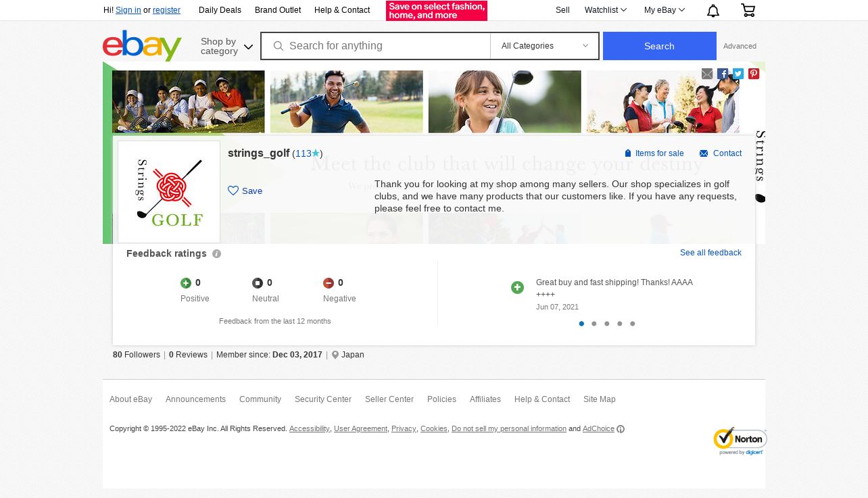This screenshot has height=498, width=868.
Task: Expand the Shop by category menu
Action: (x=226, y=46)
